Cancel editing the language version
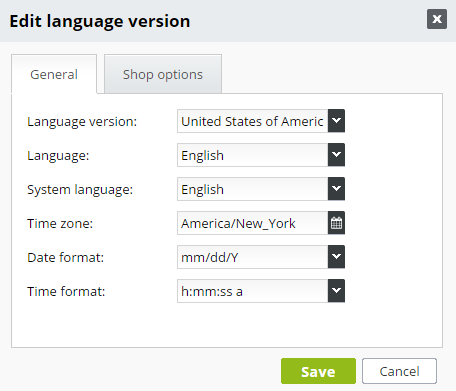The image size is (456, 391). pyautogui.click(x=399, y=371)
